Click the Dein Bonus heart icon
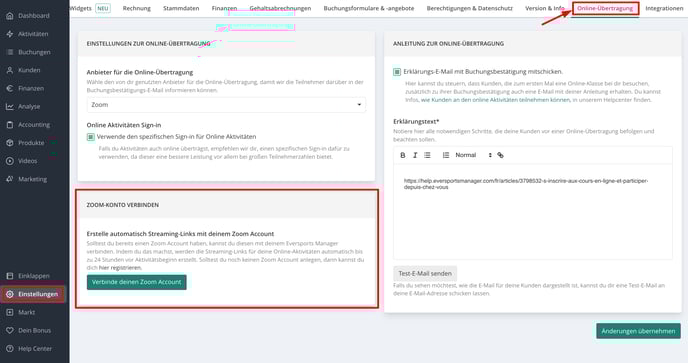The width and height of the screenshot is (688, 363). (x=10, y=331)
